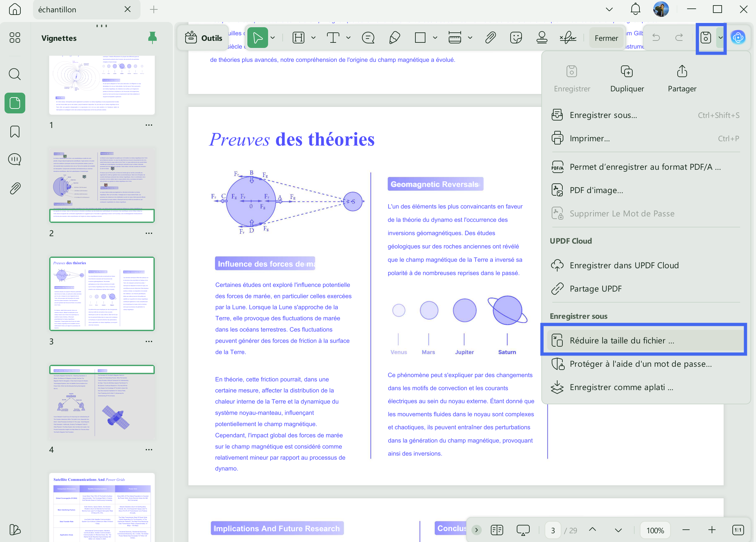This screenshot has width=756, height=542.
Task: Open the comments panel in the sidebar
Action: [15, 159]
